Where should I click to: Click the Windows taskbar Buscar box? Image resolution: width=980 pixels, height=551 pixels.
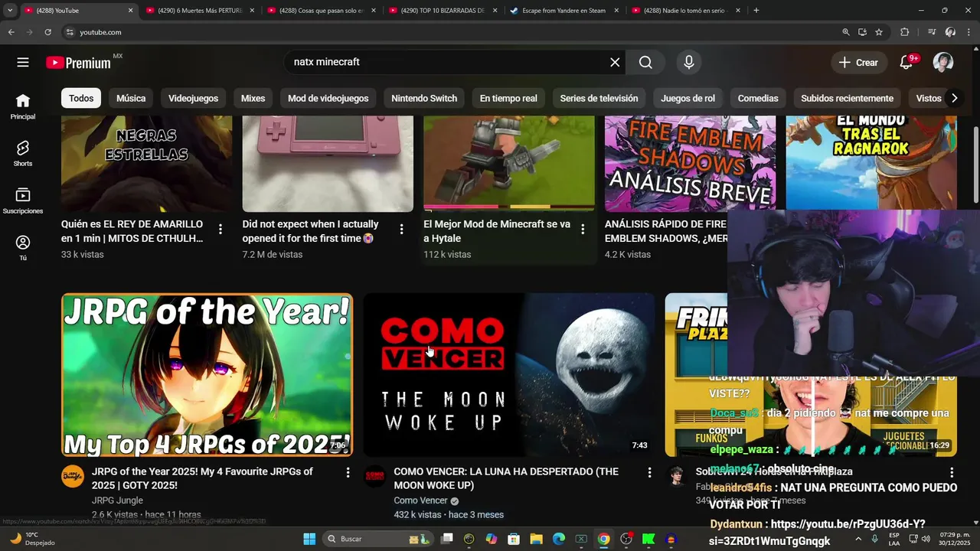[377, 539]
